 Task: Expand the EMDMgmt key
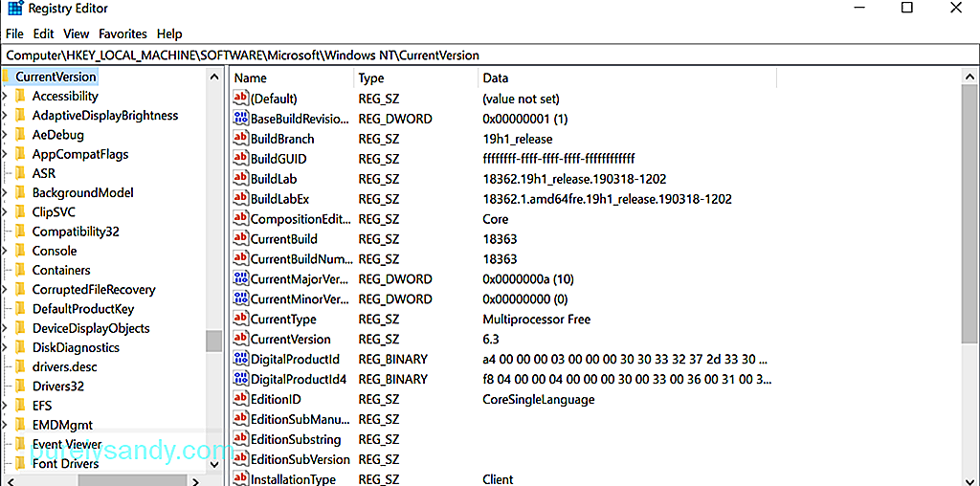(5, 426)
